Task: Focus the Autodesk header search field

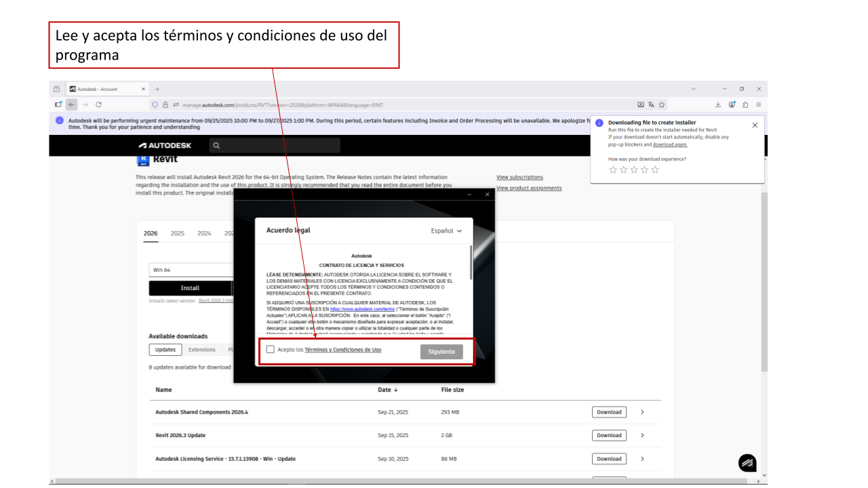Action: [x=275, y=145]
